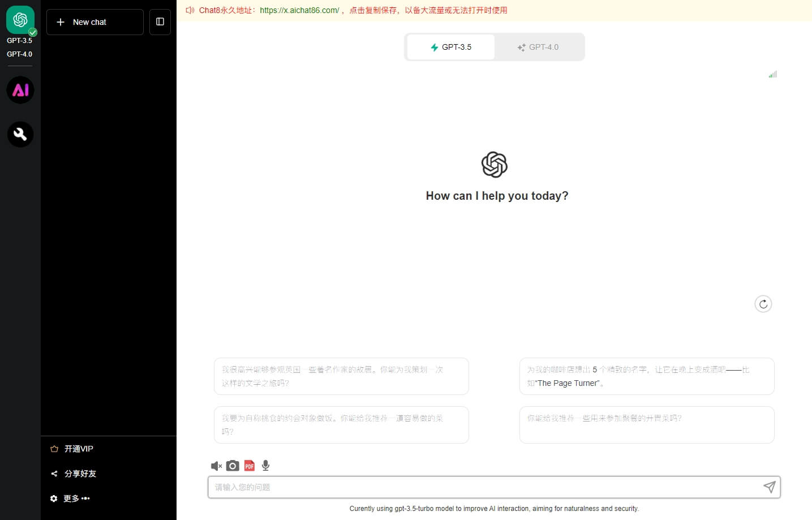Image resolution: width=812 pixels, height=520 pixels.
Task: Switch to the GPT-3.5 model tab
Action: [x=450, y=47]
